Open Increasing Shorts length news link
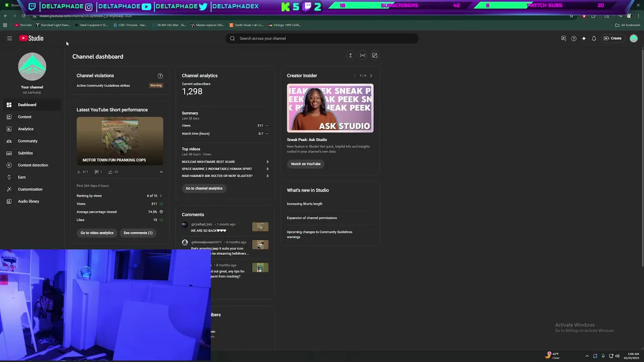 tap(304, 204)
